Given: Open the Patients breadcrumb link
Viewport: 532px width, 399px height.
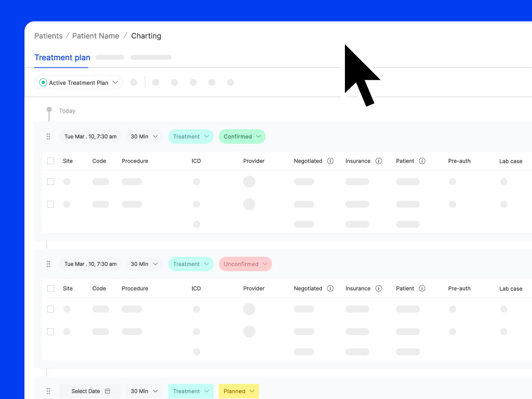Looking at the screenshot, I should tap(48, 36).
